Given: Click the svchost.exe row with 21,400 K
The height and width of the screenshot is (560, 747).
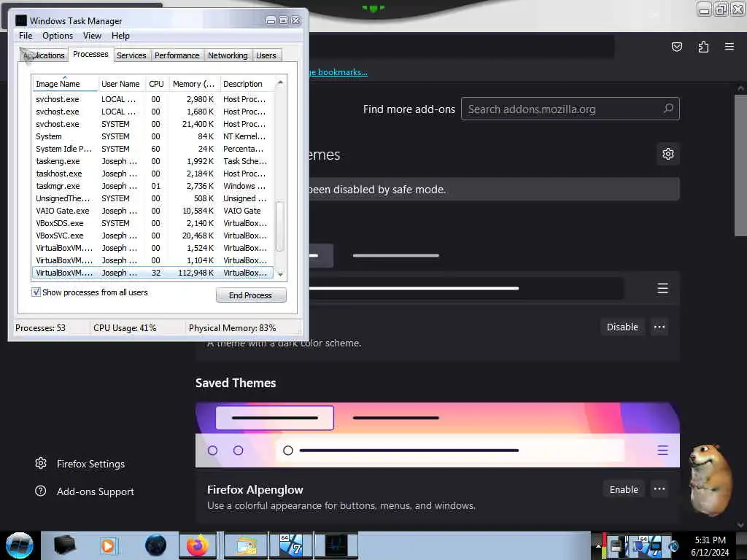Looking at the screenshot, I should tap(152, 124).
